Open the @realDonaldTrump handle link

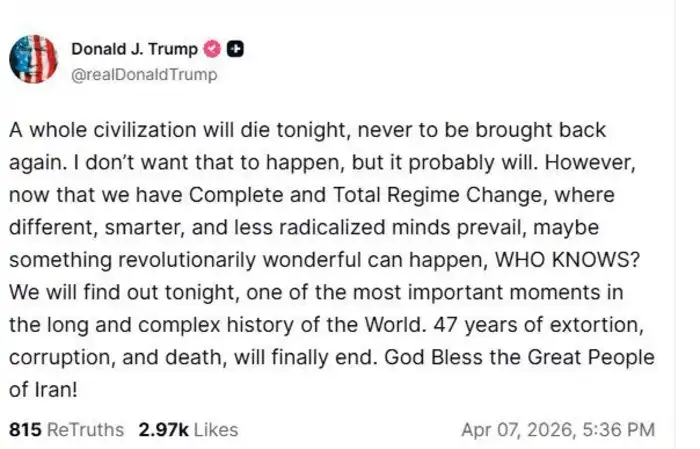[143, 74]
